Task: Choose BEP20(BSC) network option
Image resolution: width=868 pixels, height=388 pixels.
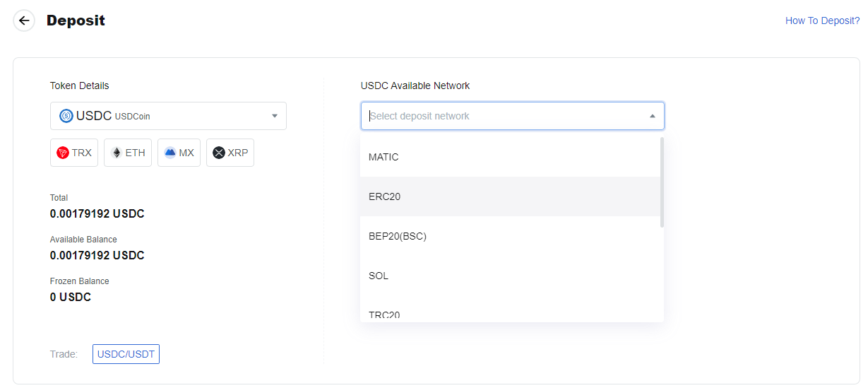Action: coord(510,236)
